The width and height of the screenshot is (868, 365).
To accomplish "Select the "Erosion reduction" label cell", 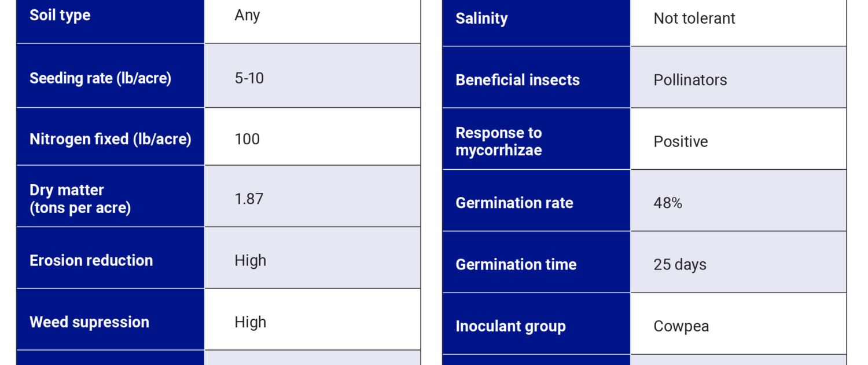I will point(91,261).
